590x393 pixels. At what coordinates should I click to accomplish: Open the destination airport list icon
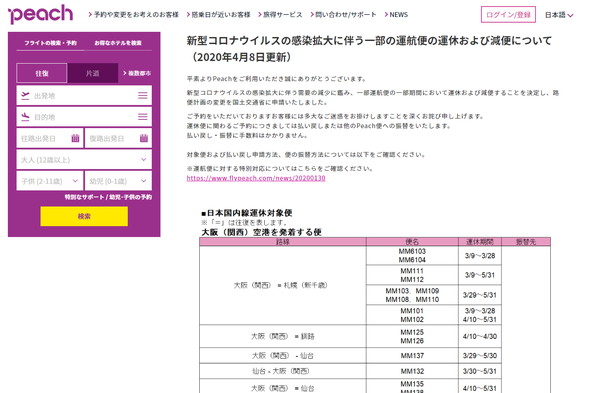point(143,117)
